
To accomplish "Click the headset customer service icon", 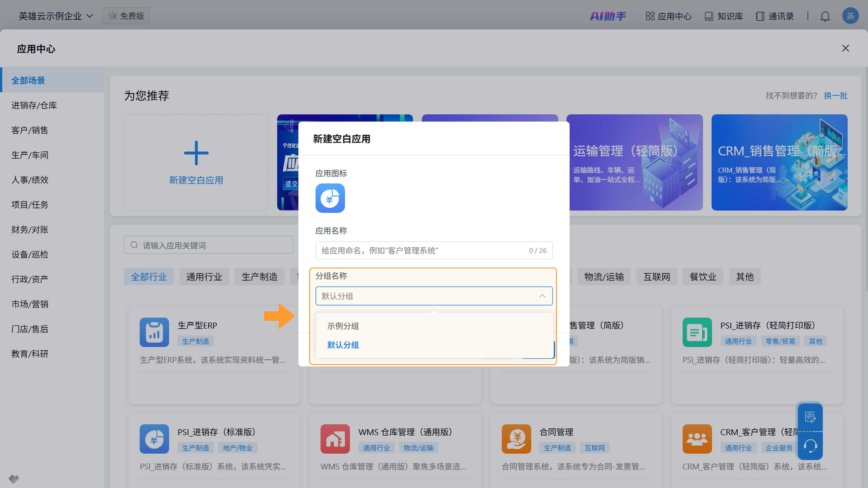I will pos(810,446).
